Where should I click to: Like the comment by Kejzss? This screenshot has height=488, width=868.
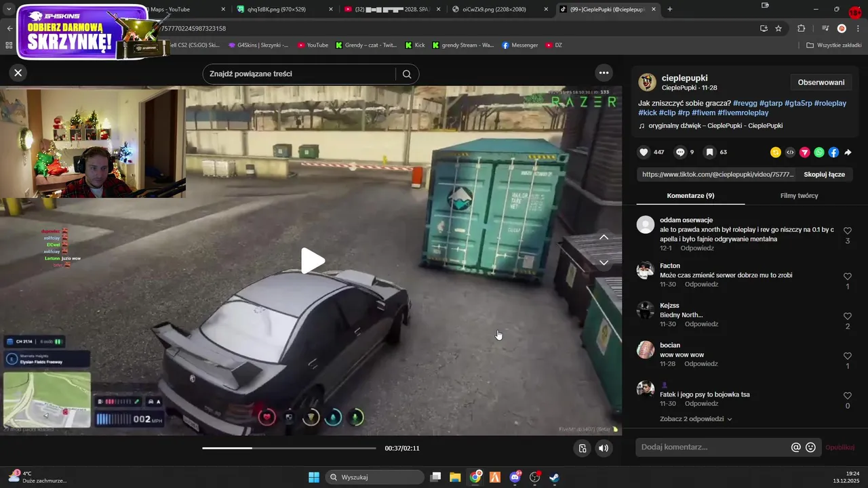pos(847,317)
